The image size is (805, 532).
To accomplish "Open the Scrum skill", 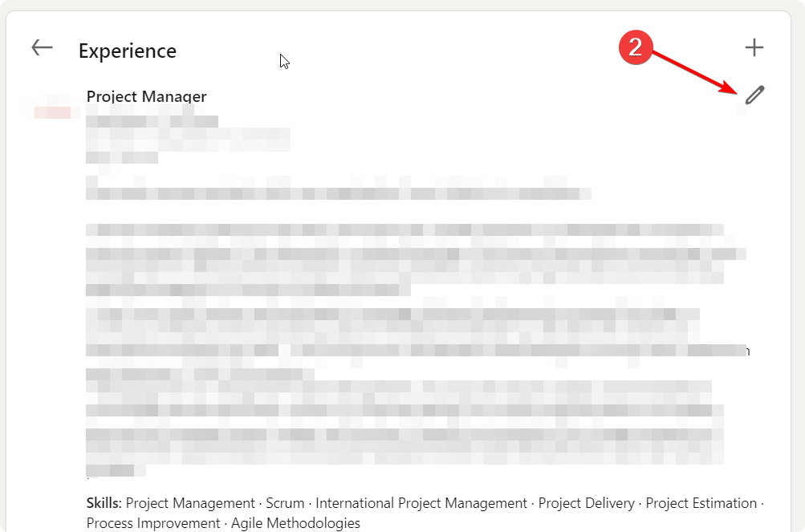I will click(285, 503).
